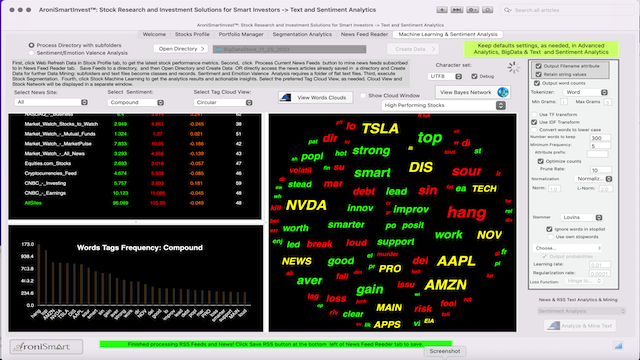The height and width of the screenshot is (360, 640).
Task: Click the Screenshot button at bottom
Action: click(x=444, y=351)
